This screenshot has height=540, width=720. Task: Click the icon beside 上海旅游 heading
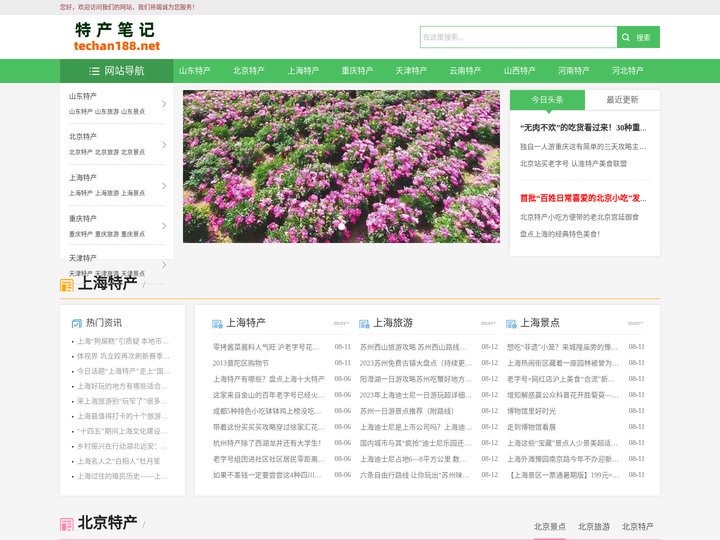[x=364, y=324]
